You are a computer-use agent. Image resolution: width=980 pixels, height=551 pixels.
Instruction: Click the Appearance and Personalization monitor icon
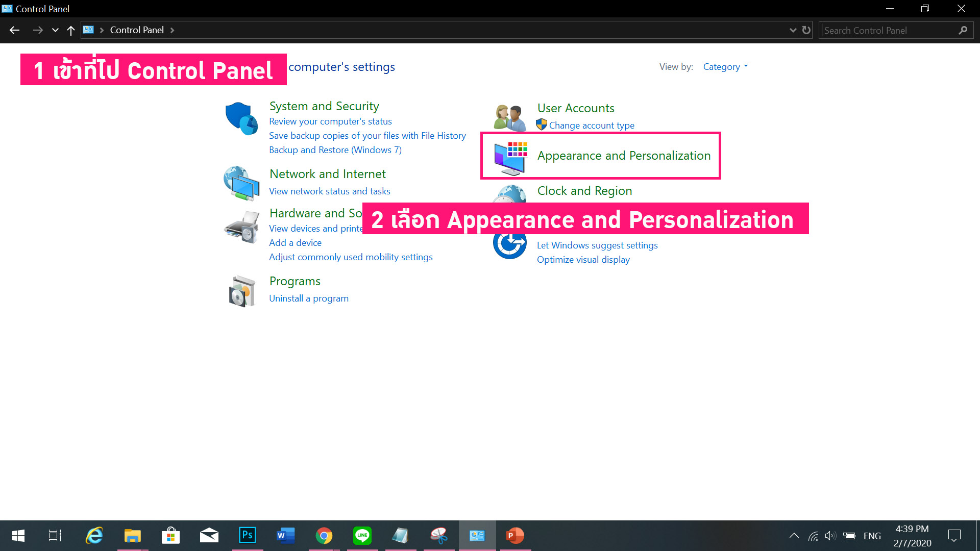click(x=510, y=158)
